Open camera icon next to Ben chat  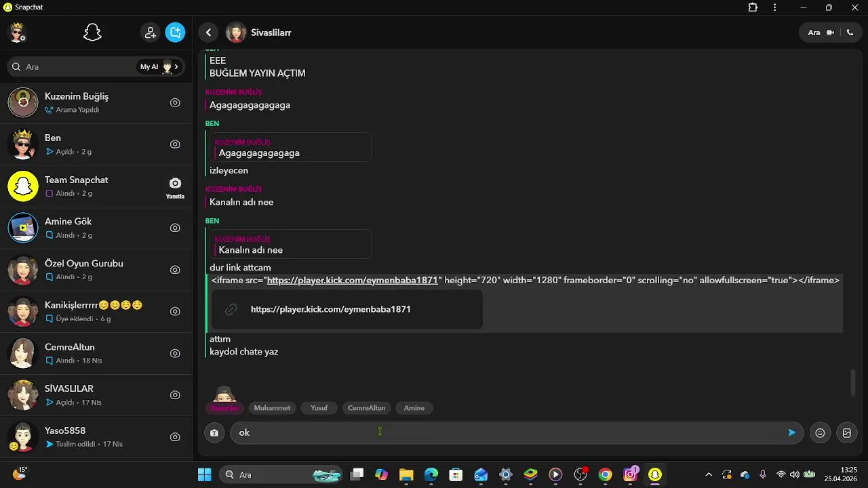point(175,144)
